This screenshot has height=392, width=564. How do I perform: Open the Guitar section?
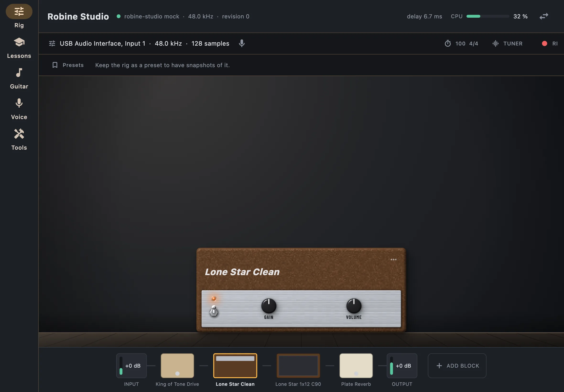pyautogui.click(x=19, y=79)
